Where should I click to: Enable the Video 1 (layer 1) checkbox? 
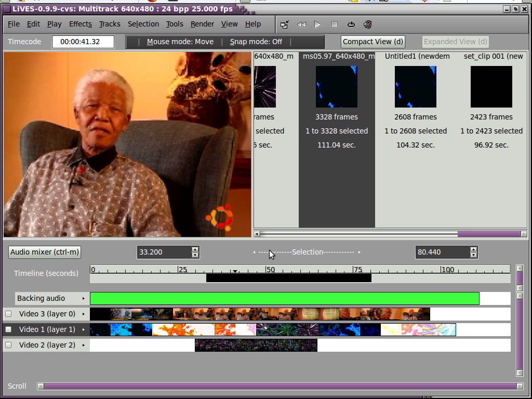point(8,329)
